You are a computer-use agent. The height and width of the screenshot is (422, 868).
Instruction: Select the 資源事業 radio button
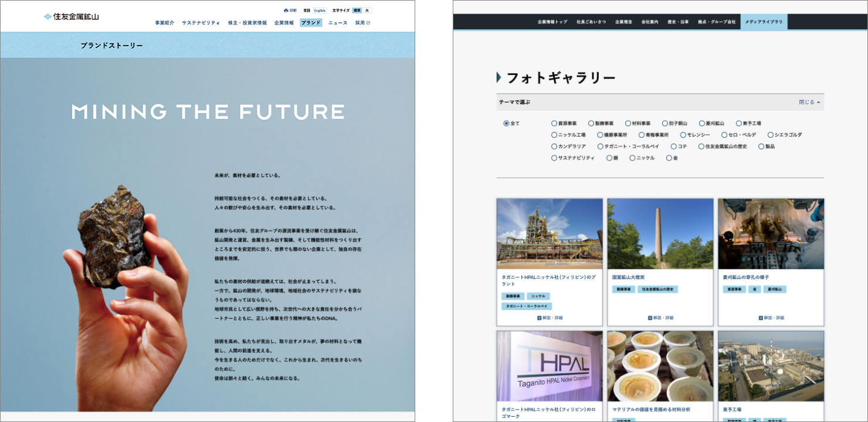point(554,124)
